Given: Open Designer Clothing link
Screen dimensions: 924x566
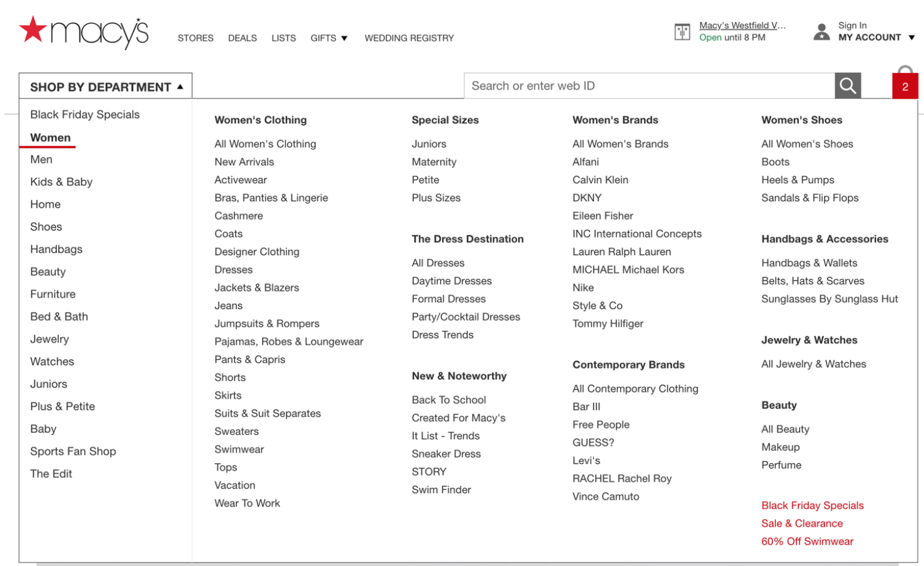Looking at the screenshot, I should (x=257, y=252).
